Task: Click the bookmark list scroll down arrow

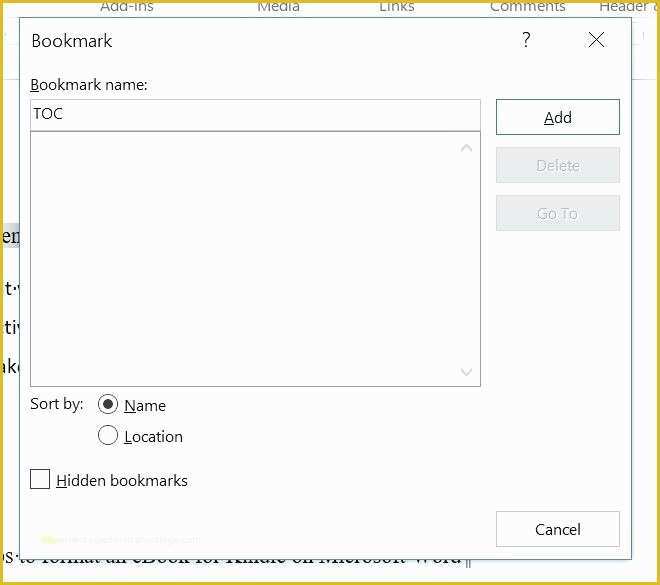Action: coord(466,372)
